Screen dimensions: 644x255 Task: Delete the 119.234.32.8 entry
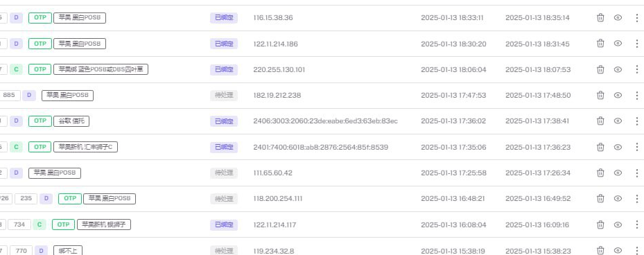point(600,250)
